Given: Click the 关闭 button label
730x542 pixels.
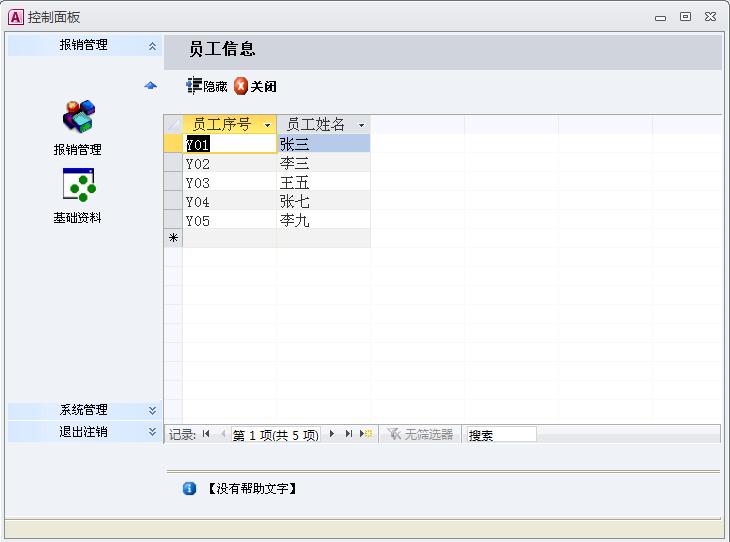Looking at the screenshot, I should click(264, 87).
